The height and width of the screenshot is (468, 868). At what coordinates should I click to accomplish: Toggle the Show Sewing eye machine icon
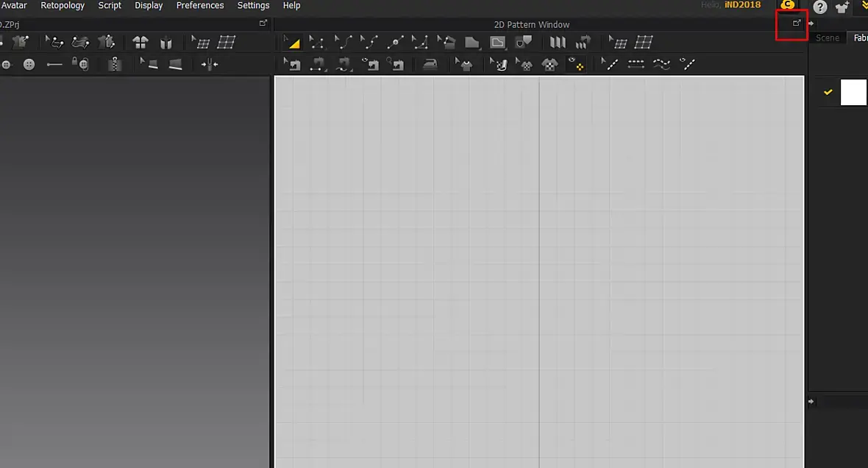[370, 64]
